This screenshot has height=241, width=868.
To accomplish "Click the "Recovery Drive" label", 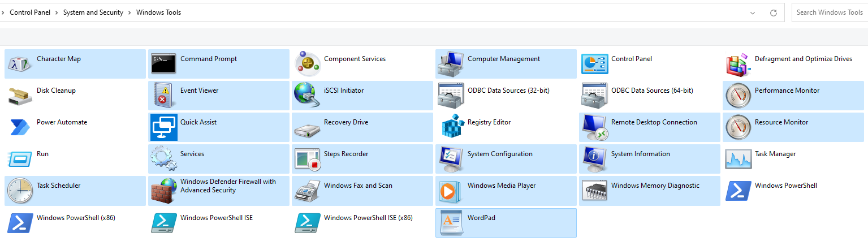I will pos(346,122).
